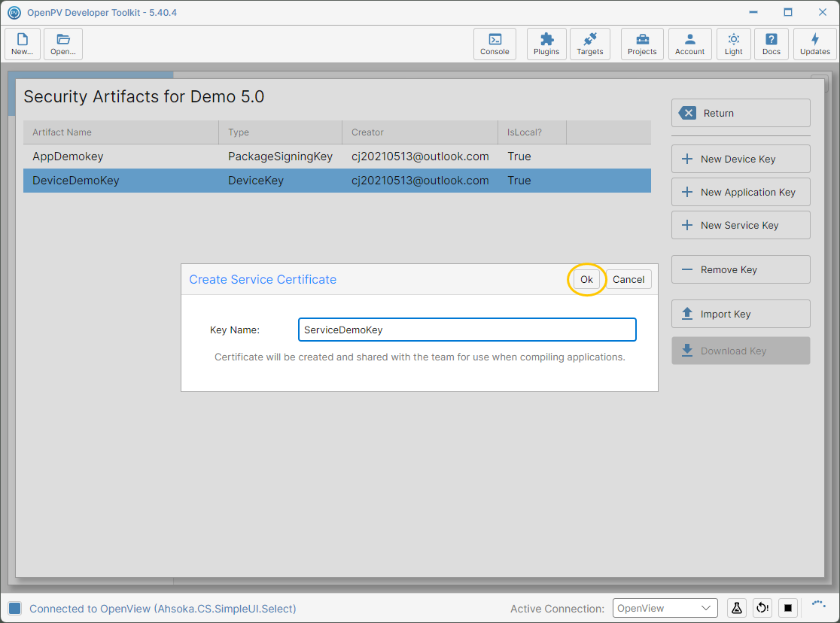Open the Plugins manager
The height and width of the screenshot is (623, 840).
pyautogui.click(x=546, y=44)
